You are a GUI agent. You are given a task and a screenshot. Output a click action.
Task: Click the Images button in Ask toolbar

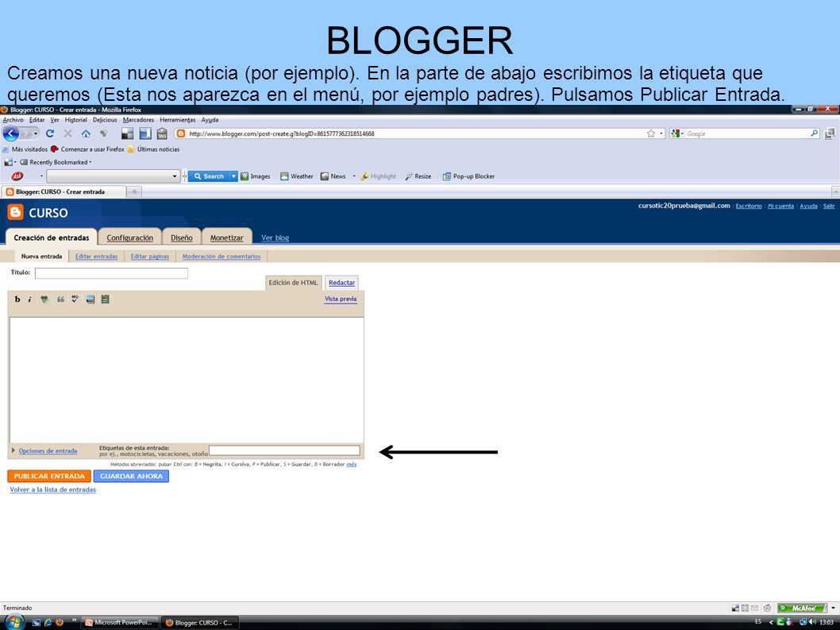[x=255, y=176]
